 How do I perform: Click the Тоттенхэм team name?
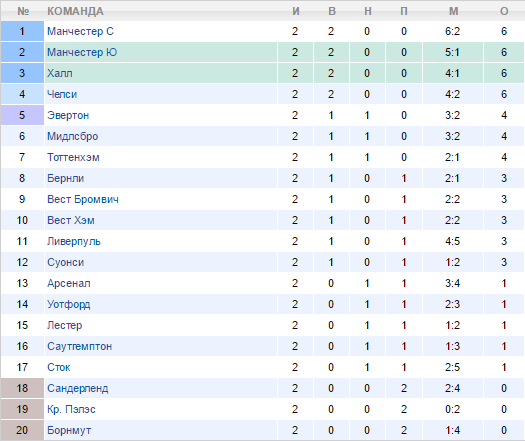point(73,157)
